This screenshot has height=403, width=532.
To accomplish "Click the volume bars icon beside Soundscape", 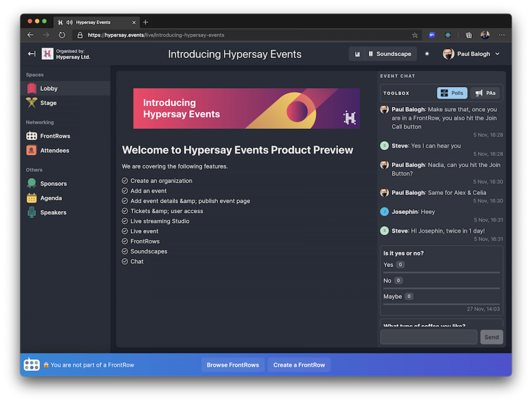I will coord(357,54).
